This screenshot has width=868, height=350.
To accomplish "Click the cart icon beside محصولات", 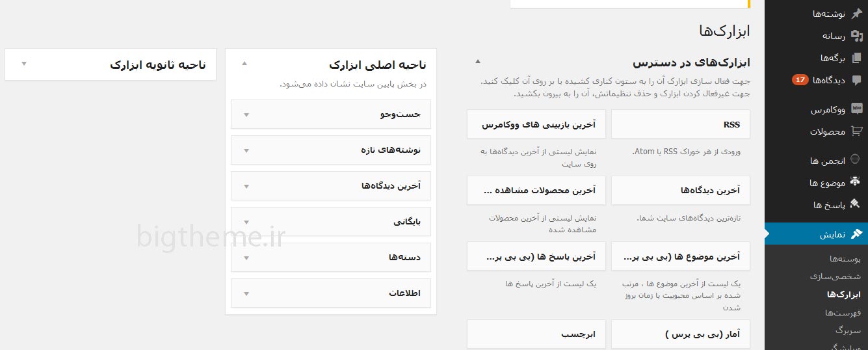I will pos(856,131).
